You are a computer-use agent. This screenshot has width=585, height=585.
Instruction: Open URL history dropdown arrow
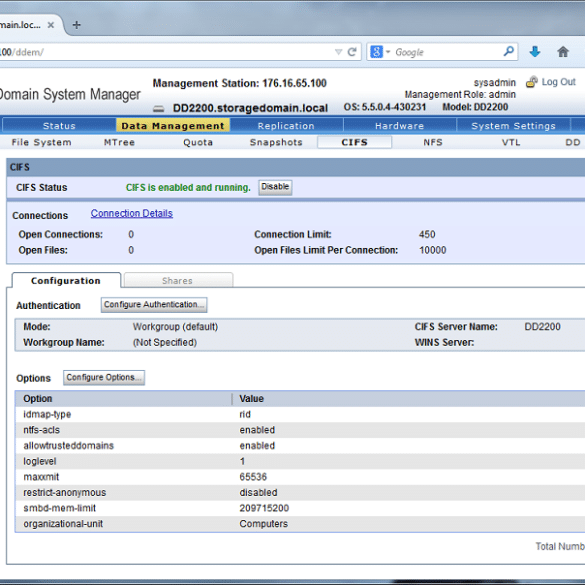coord(338,52)
